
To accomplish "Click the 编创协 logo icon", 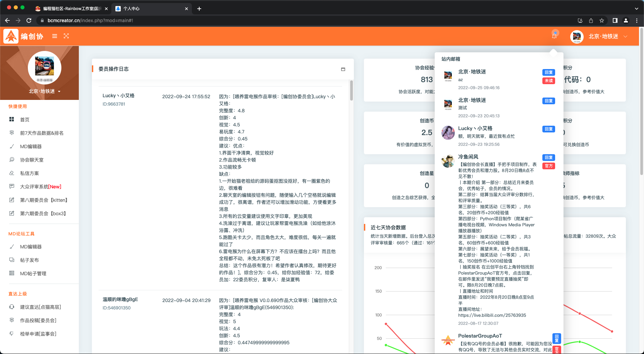I will [11, 36].
